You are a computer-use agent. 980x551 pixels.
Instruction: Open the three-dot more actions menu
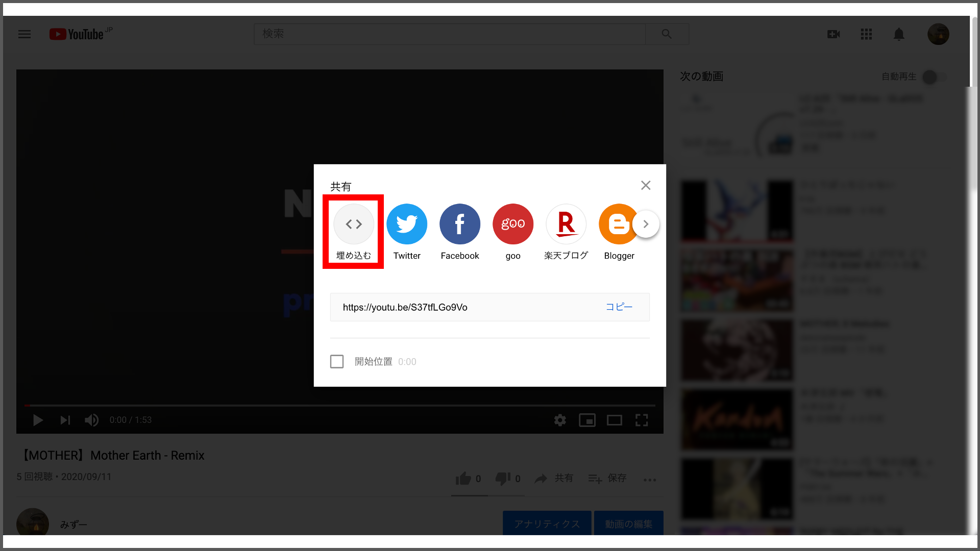click(x=650, y=480)
